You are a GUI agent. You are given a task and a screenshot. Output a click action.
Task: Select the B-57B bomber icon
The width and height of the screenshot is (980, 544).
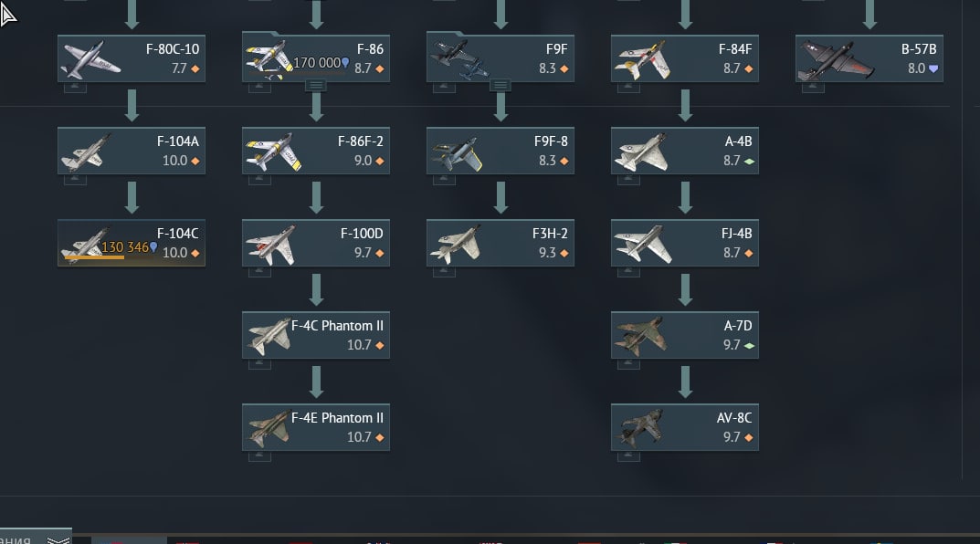click(x=835, y=60)
